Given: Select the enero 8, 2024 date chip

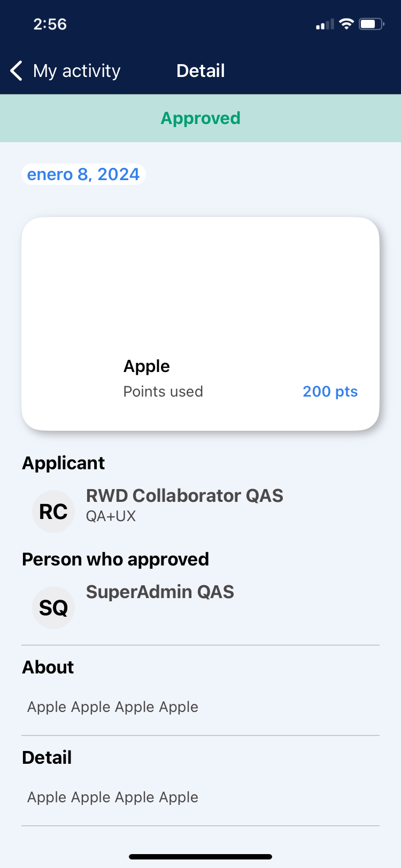Looking at the screenshot, I should (83, 174).
